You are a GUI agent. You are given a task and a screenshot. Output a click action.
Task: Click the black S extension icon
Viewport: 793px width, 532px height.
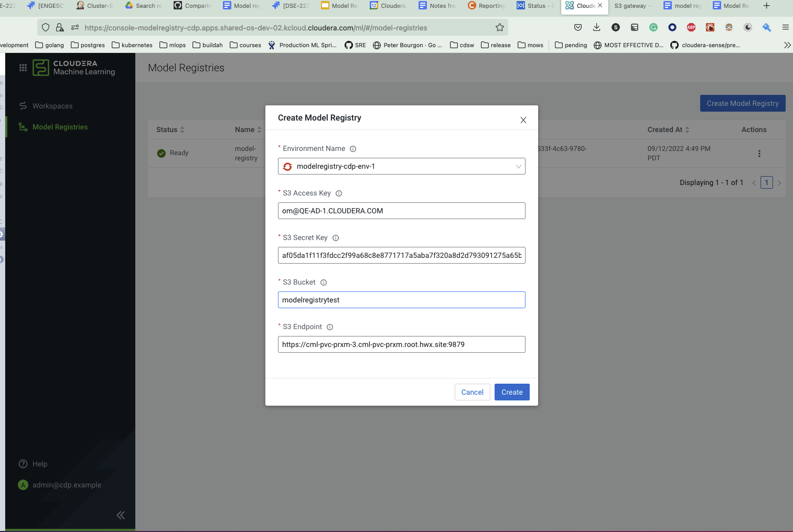(616, 28)
